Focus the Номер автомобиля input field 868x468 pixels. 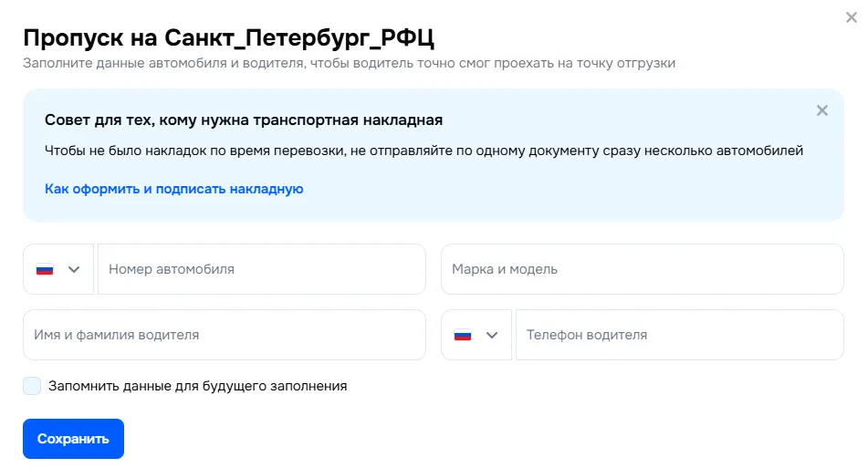261,269
